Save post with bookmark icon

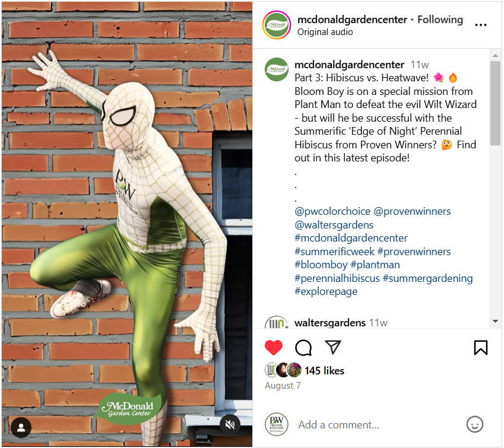click(x=480, y=347)
